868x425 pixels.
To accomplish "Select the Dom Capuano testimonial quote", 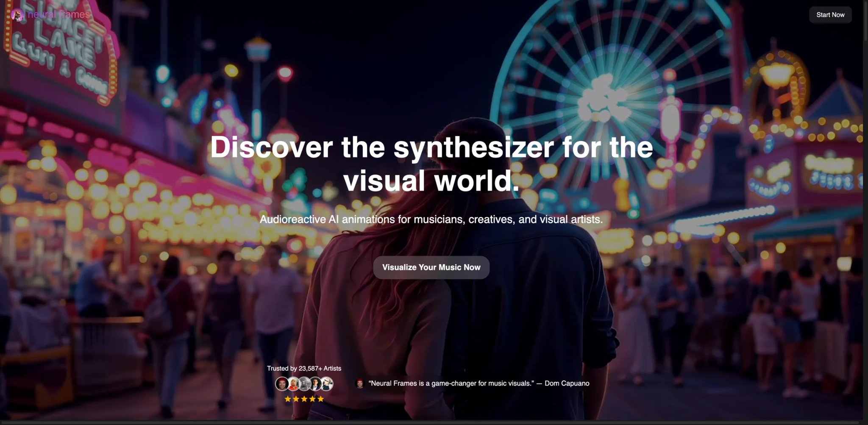I will pyautogui.click(x=479, y=383).
